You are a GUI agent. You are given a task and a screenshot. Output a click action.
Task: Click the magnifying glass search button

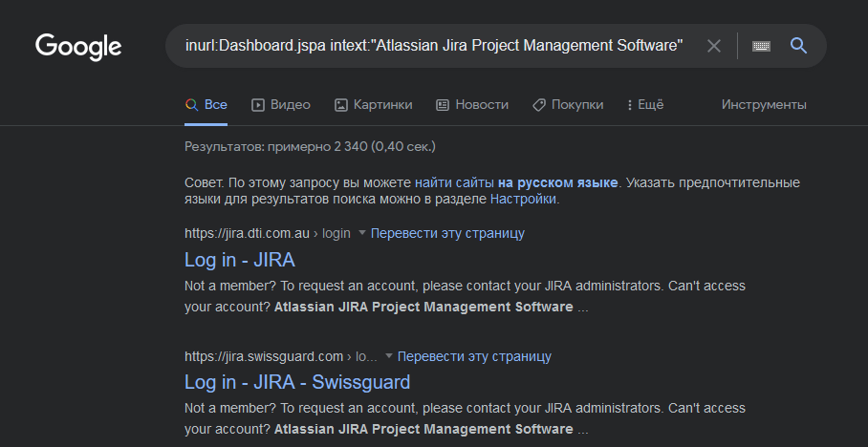799,46
